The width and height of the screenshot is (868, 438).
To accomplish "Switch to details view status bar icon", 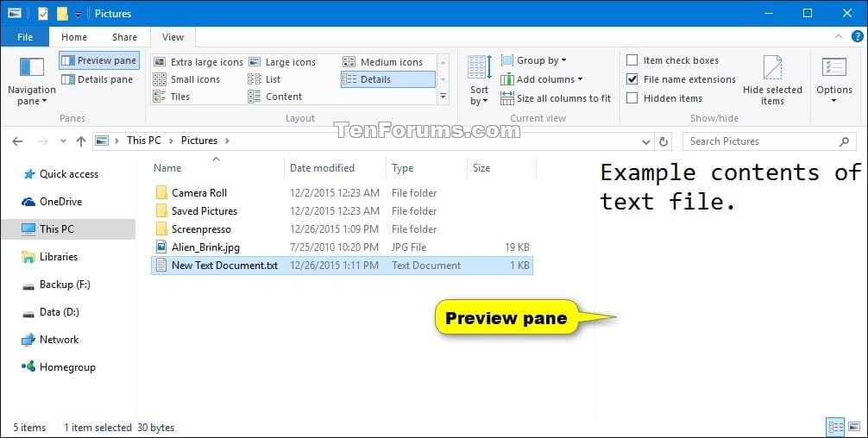I will click(x=835, y=427).
